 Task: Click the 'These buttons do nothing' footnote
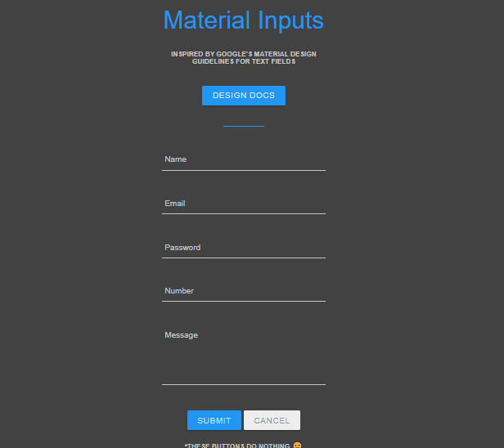tap(237, 446)
